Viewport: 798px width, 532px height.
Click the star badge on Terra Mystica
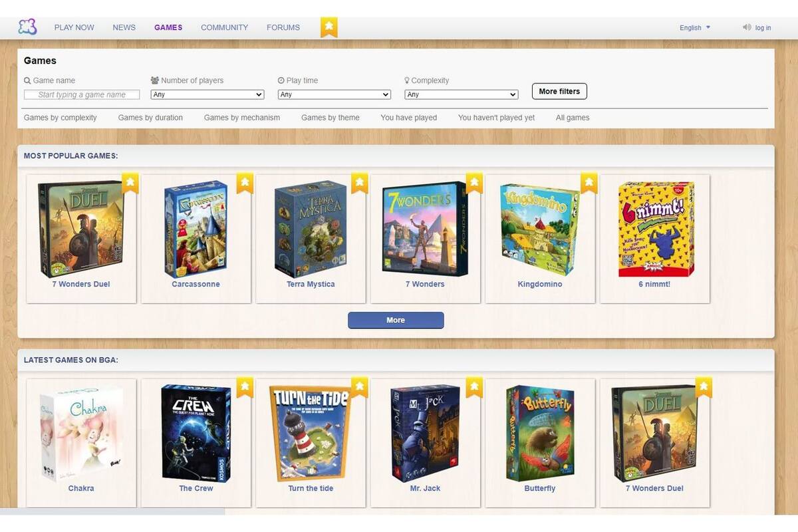[360, 182]
